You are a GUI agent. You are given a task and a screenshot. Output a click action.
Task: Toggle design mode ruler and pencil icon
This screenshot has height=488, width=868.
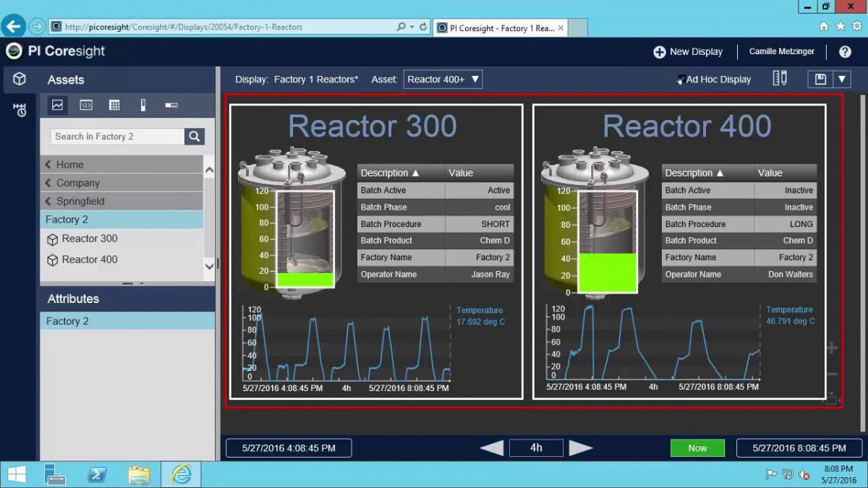tap(780, 79)
